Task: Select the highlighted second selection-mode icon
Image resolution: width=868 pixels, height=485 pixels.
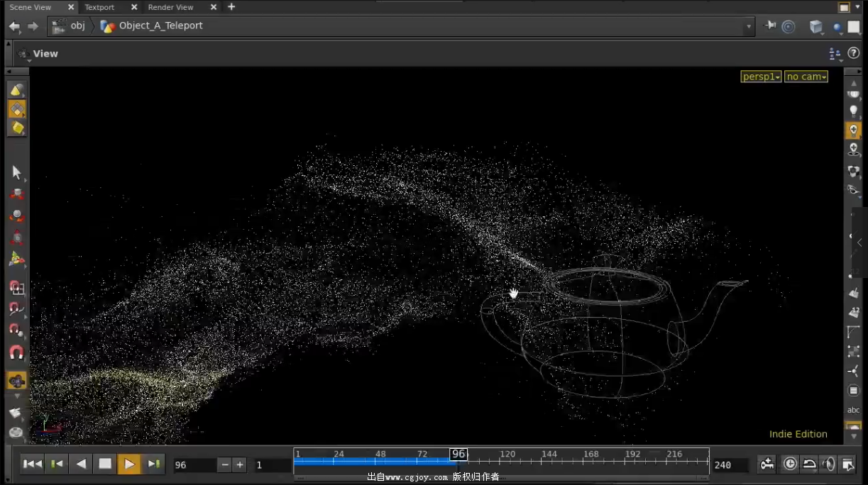Action: pyautogui.click(x=17, y=109)
